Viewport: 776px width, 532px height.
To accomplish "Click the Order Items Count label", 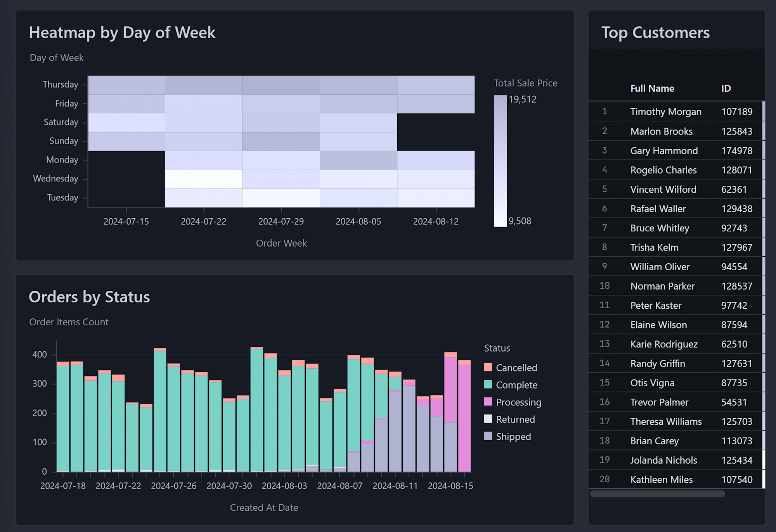I will [x=69, y=322].
